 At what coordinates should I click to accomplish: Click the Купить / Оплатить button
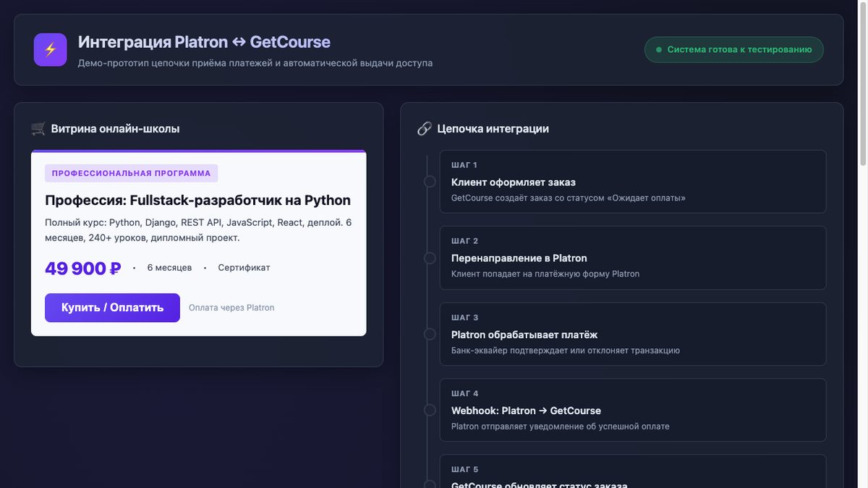tap(112, 308)
